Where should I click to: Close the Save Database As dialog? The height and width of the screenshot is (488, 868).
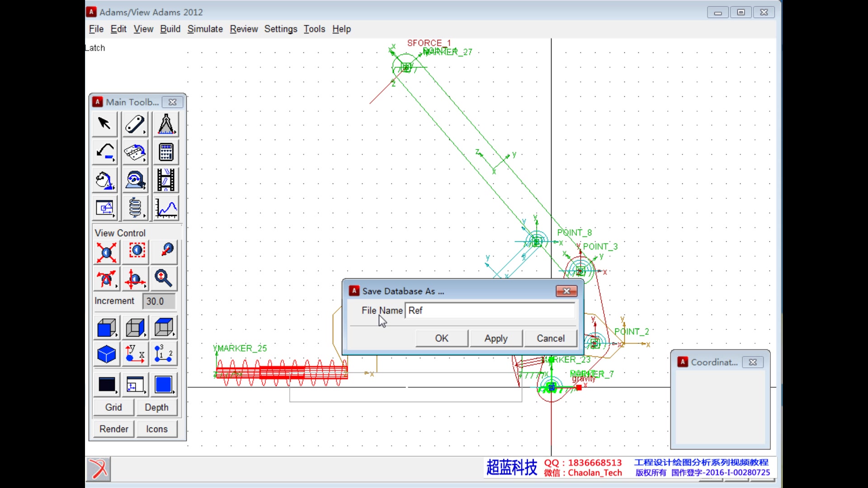pyautogui.click(x=566, y=291)
